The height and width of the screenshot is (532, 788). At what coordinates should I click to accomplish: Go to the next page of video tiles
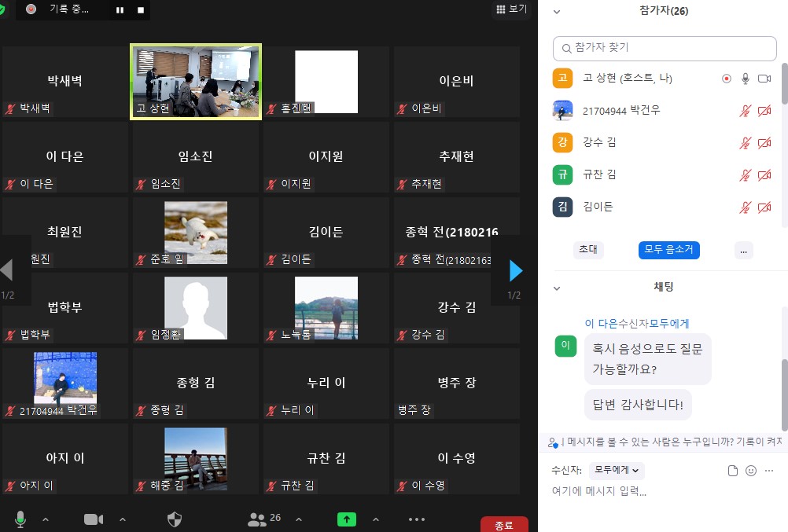pyautogui.click(x=515, y=271)
